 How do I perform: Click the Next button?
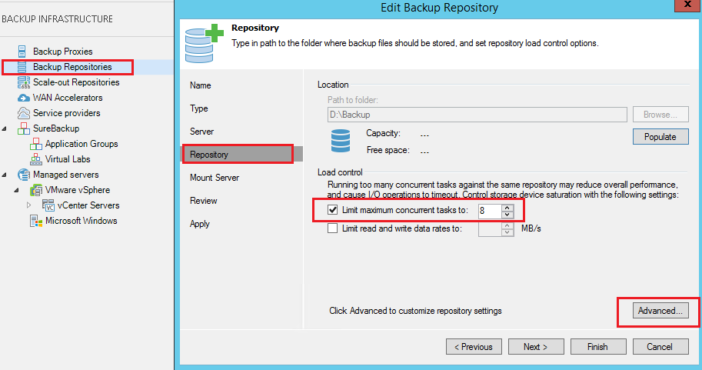pos(536,347)
